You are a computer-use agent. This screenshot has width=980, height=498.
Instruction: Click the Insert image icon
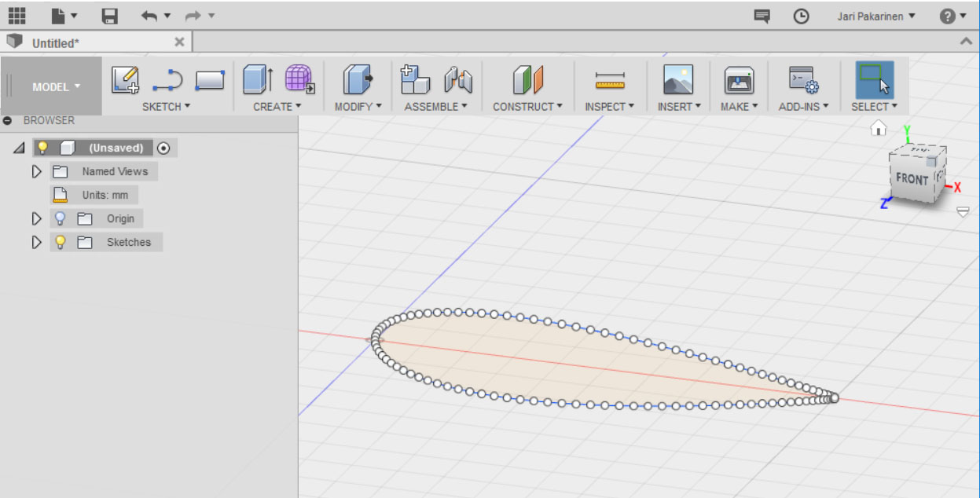coord(678,79)
